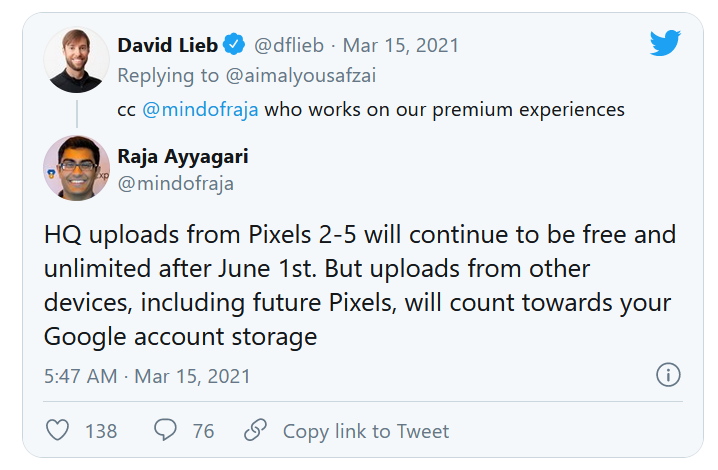Click the blue @mindofraja mention

(200, 110)
